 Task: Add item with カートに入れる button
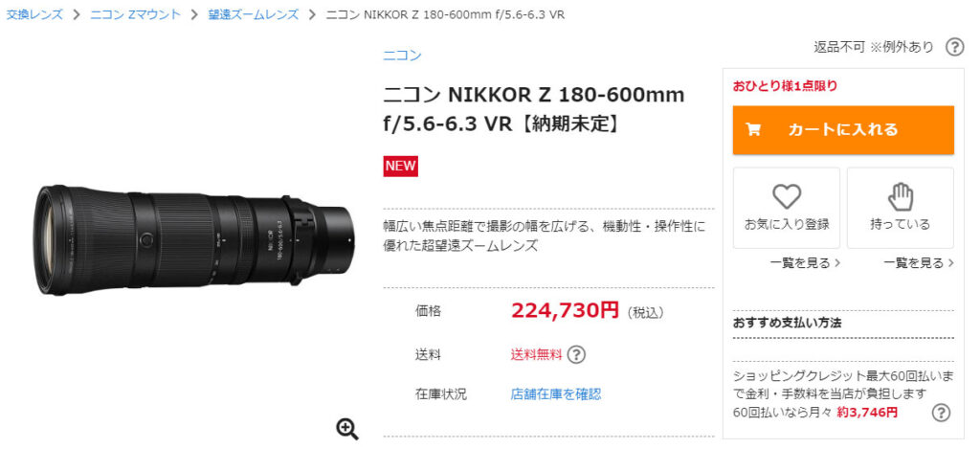tap(843, 129)
